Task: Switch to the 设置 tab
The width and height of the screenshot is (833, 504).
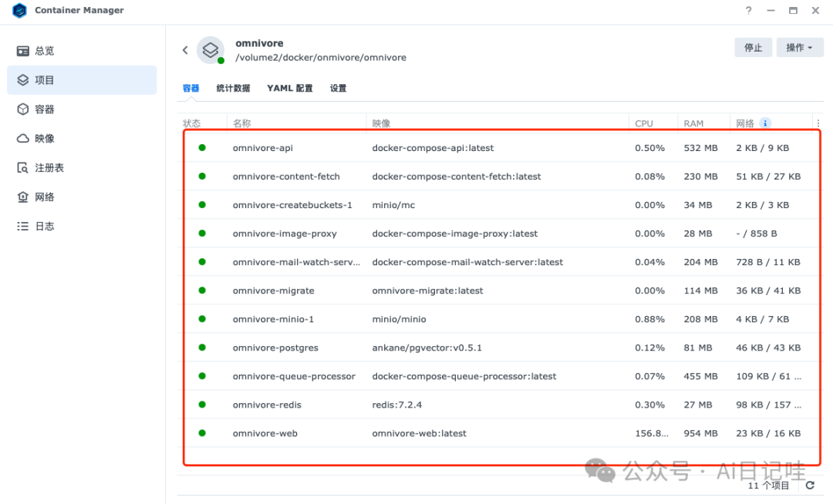Action: click(x=338, y=88)
